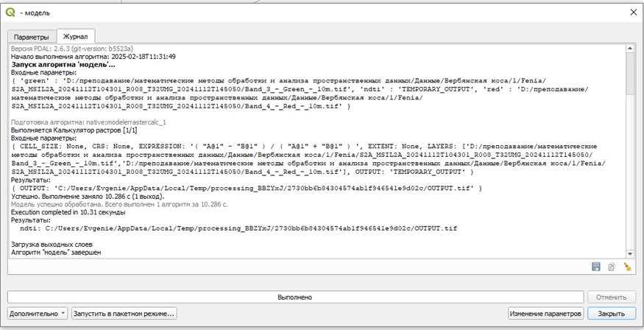Click the log scrollbar down arrow
644x330 pixels.
(x=631, y=254)
